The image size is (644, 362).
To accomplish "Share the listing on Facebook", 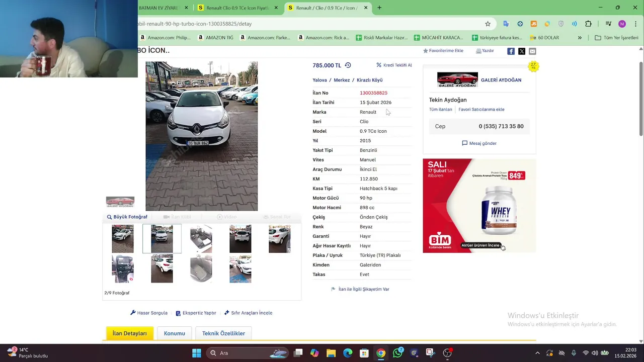I will tap(511, 51).
